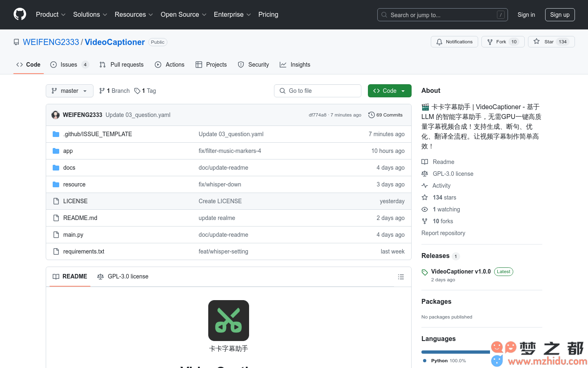Click Report repository
Viewport: 588px width, 368px height.
pos(443,233)
